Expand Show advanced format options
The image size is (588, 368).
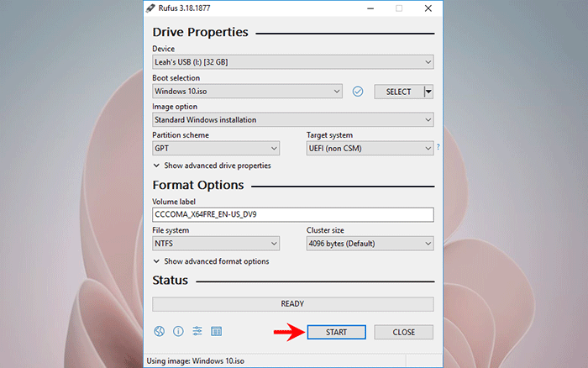(211, 261)
